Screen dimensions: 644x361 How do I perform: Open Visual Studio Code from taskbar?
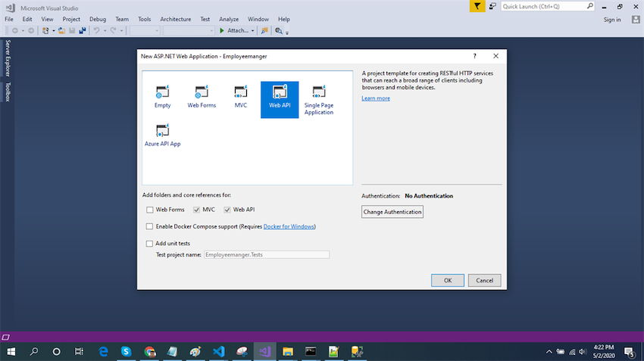tap(218, 352)
